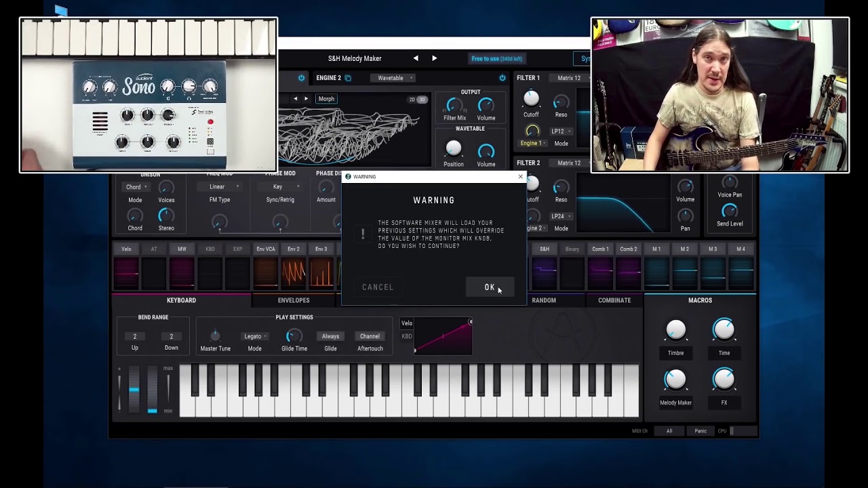Click the Wavetable Volume knob
868x488 pixels.
[486, 150]
